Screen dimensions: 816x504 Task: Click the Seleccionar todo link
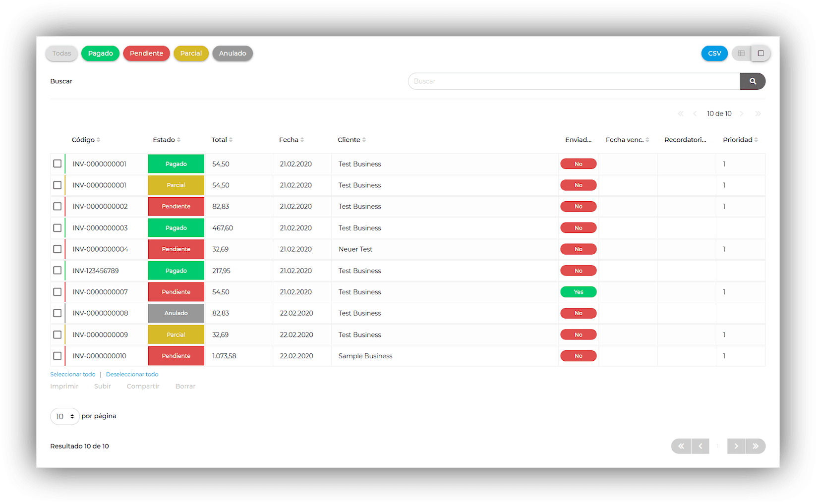tap(73, 374)
